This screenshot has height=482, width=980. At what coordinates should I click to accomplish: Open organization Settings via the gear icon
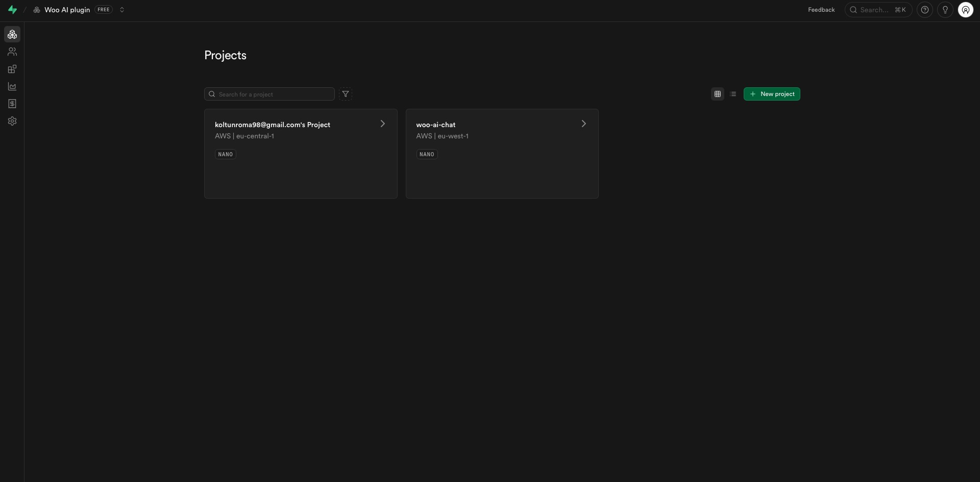[x=12, y=121]
